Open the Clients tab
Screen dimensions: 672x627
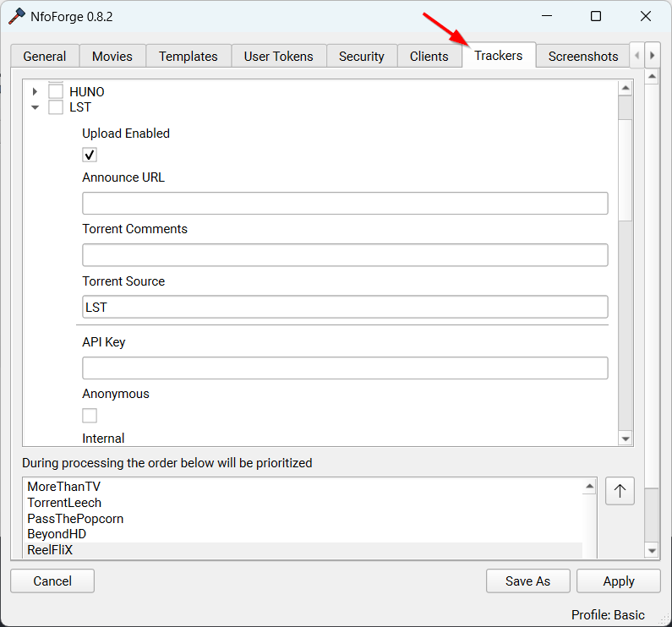(x=429, y=56)
